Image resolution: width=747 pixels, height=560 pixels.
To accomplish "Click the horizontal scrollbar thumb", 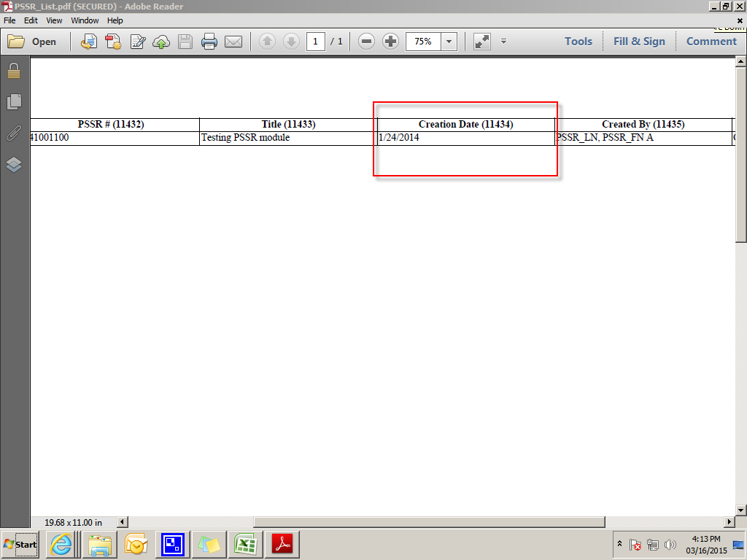I will (x=429, y=522).
